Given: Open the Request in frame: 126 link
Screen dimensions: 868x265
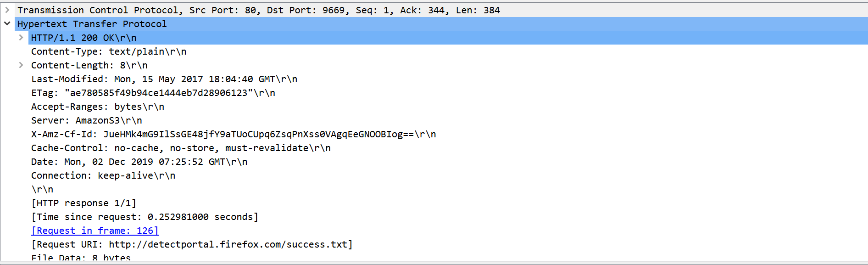Looking at the screenshot, I should 95,231.
